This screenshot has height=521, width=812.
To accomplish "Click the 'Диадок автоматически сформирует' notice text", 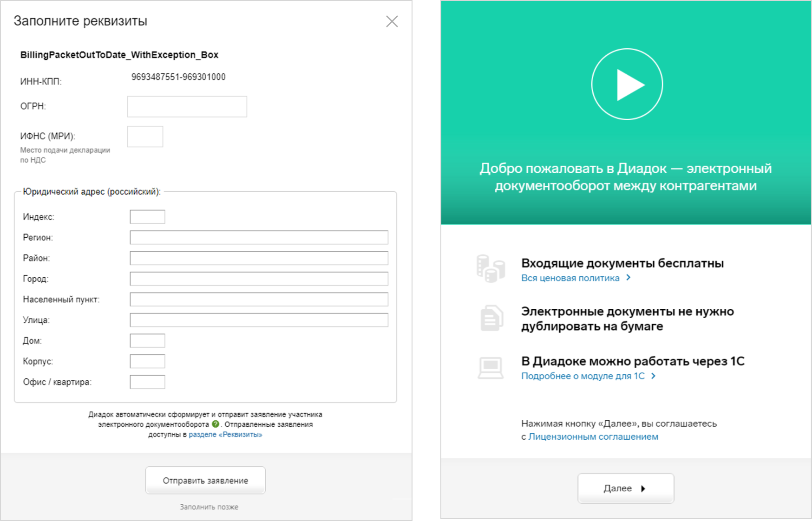I will [205, 424].
